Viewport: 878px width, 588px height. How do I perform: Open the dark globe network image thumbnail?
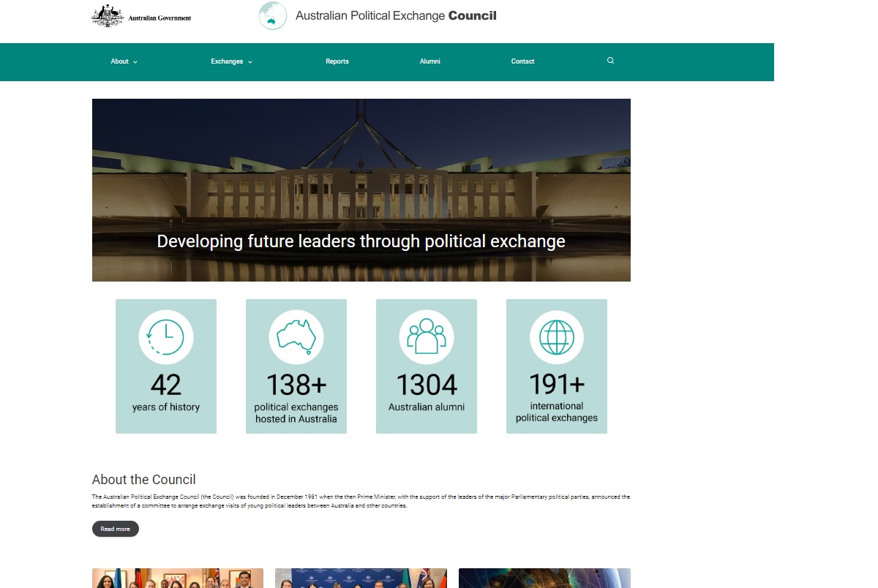point(544,578)
